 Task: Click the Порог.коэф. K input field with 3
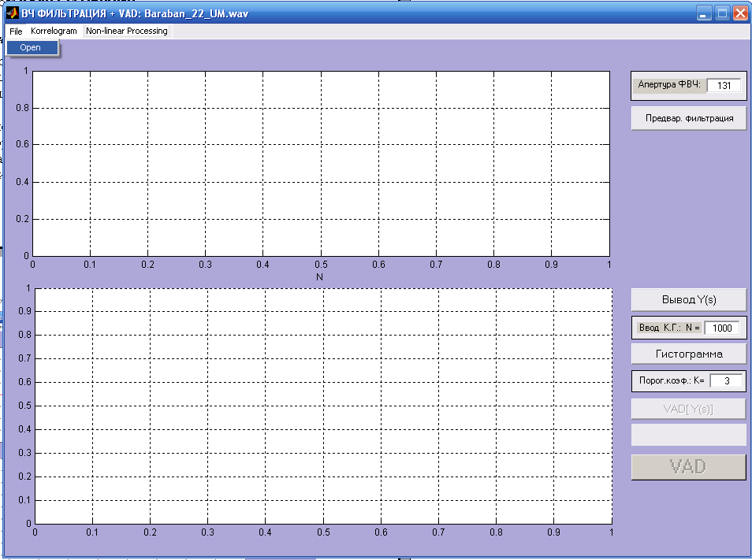726,381
